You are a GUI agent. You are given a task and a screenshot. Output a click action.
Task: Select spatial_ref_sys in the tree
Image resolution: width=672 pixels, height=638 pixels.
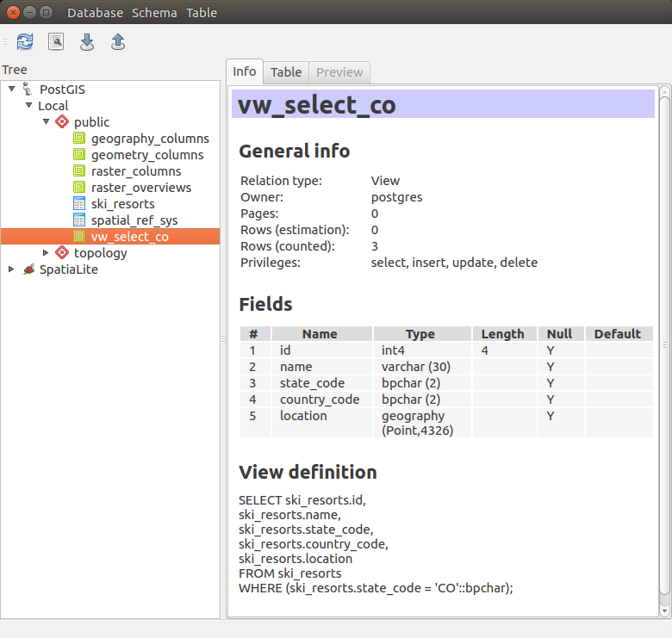coord(134,220)
